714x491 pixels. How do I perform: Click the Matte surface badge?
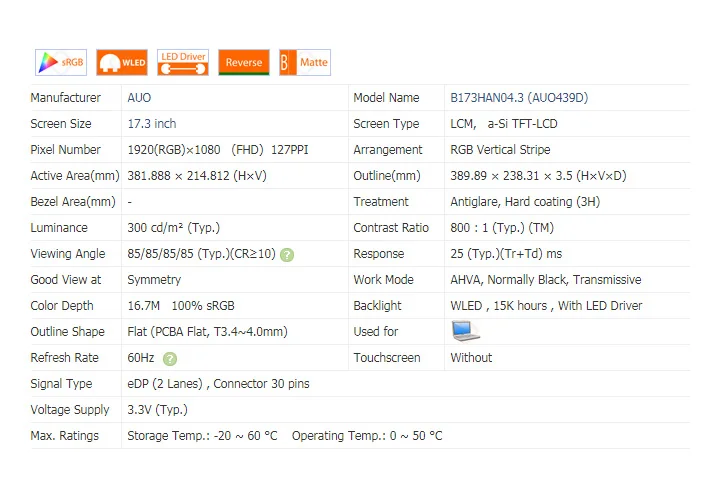[305, 62]
